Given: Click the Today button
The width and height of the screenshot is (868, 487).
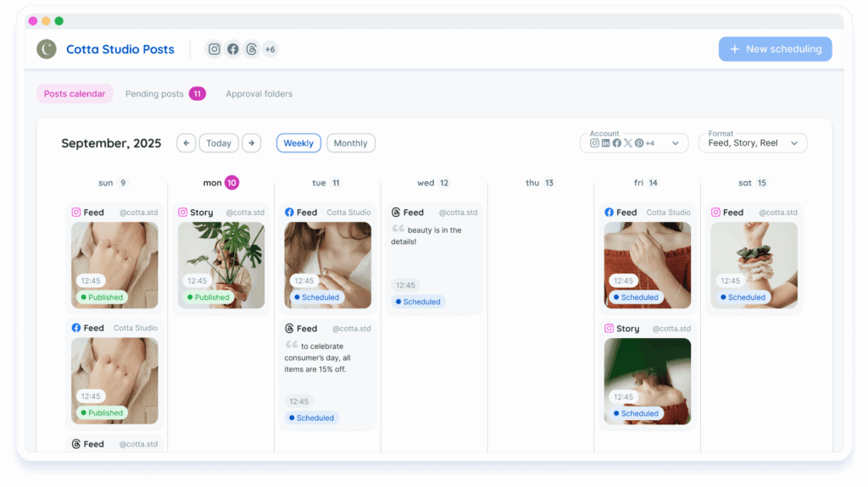Looking at the screenshot, I should [x=219, y=143].
